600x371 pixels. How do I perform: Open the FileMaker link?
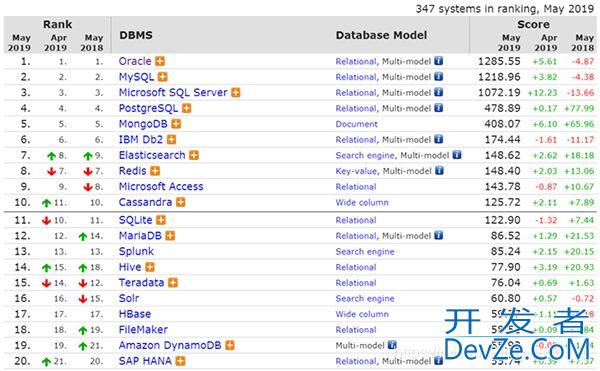[143, 330]
